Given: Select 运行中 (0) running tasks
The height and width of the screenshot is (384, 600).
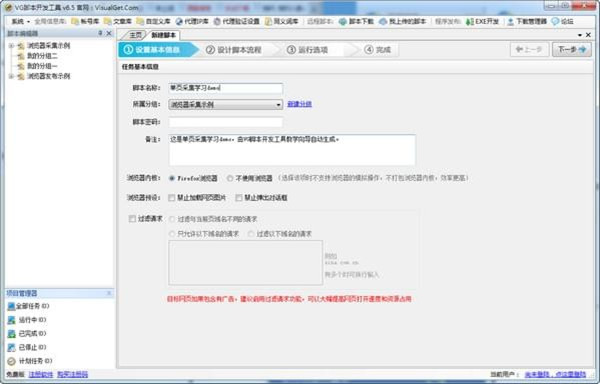Looking at the screenshot, I should pyautogui.click(x=27, y=320).
